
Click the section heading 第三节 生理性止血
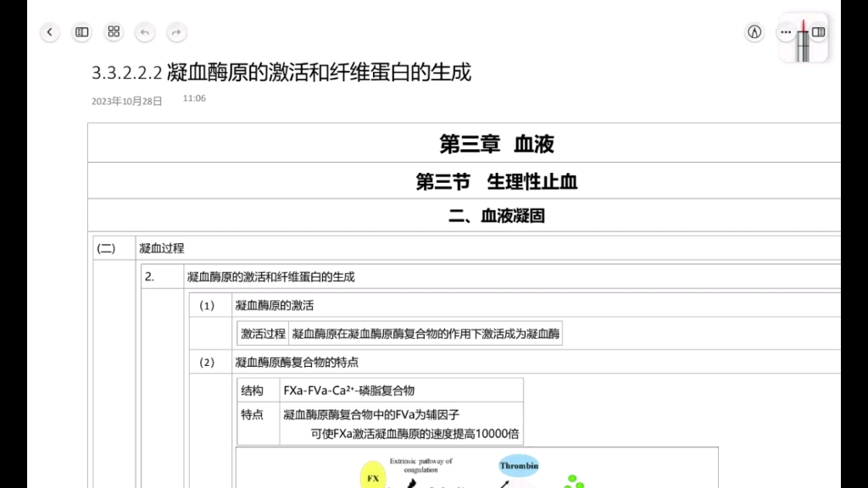496,180
